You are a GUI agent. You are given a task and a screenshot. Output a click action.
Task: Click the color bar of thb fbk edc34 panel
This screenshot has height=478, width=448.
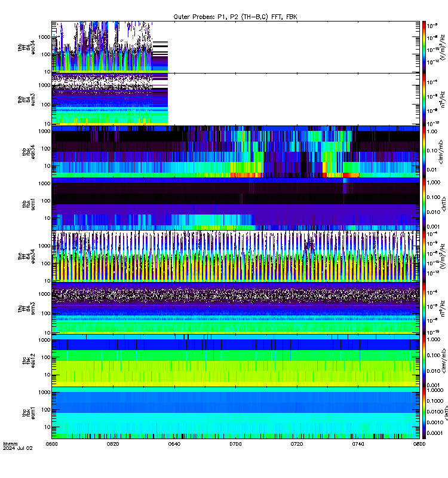tap(424, 152)
